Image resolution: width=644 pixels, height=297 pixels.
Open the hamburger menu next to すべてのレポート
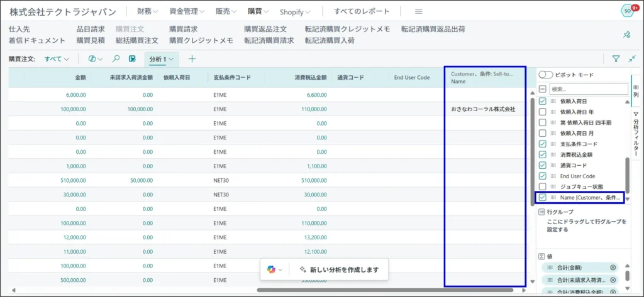(x=419, y=11)
